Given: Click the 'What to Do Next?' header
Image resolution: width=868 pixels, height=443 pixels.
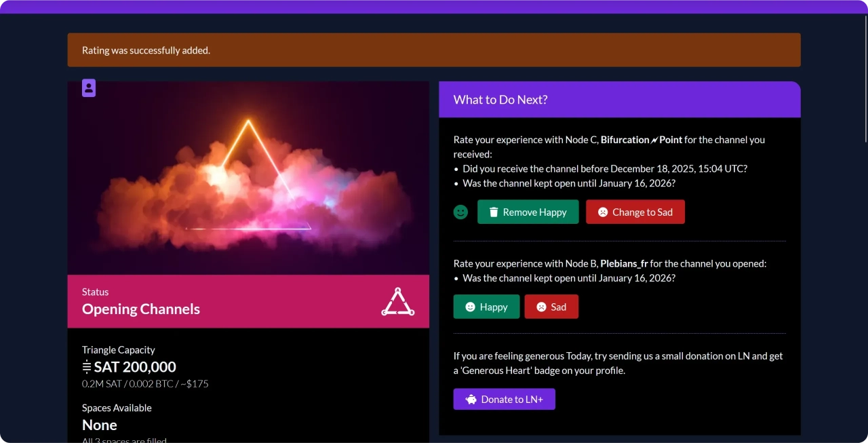Looking at the screenshot, I should click(x=500, y=100).
